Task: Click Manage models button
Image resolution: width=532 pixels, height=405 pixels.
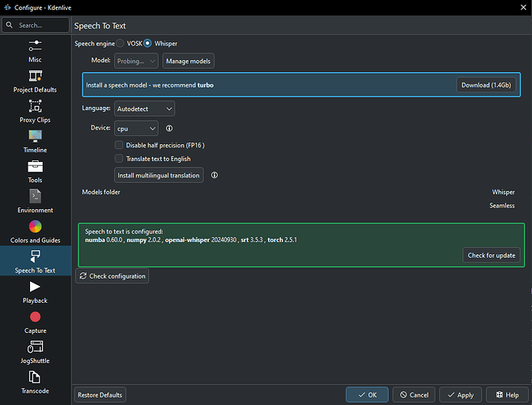Action: pos(189,61)
